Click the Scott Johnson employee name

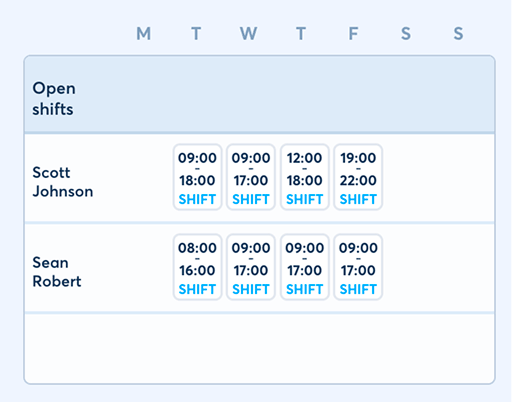click(63, 182)
